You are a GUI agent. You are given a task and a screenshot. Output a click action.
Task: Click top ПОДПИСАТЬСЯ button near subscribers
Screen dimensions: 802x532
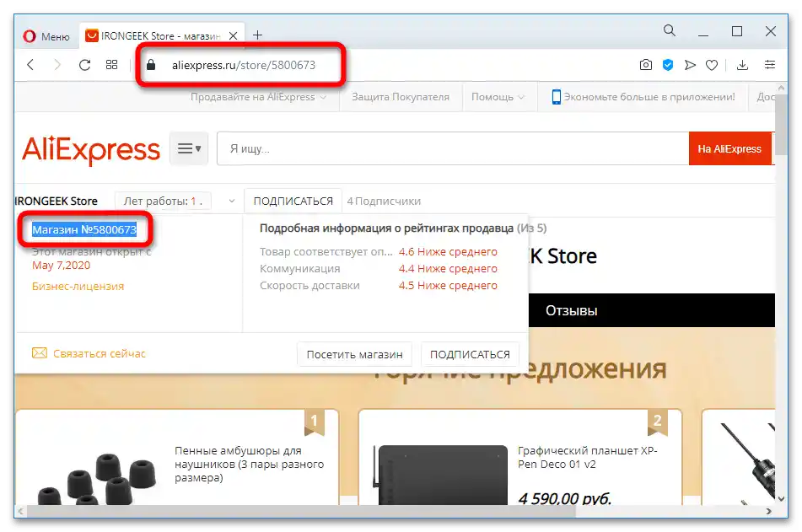point(293,201)
